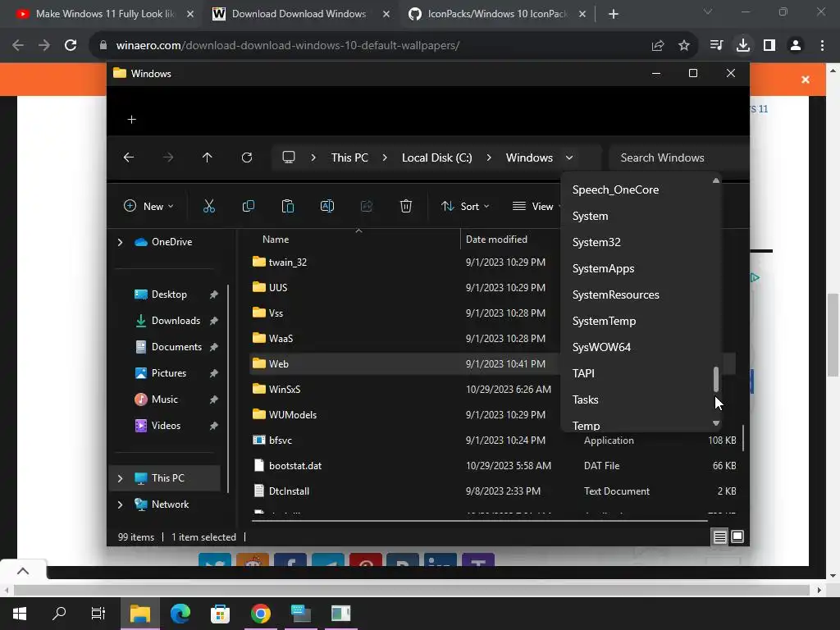Reload the Chrome page
This screenshot has width=840, height=630.
(x=71, y=46)
